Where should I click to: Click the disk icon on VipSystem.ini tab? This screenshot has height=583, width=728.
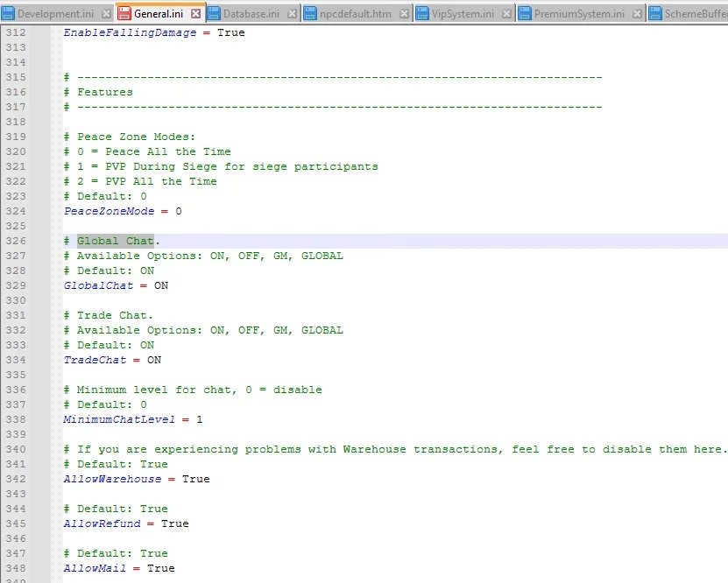click(422, 14)
